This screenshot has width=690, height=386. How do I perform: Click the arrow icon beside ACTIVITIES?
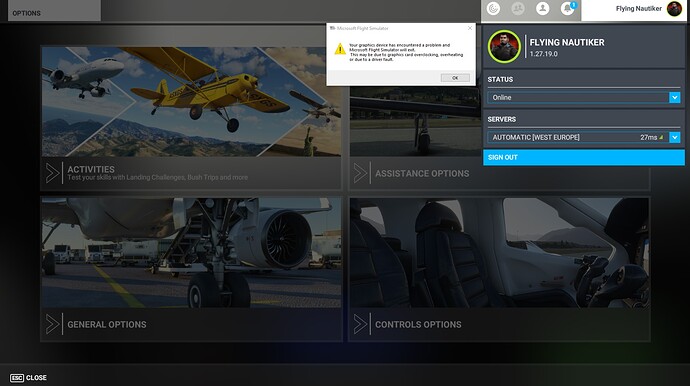point(52,173)
